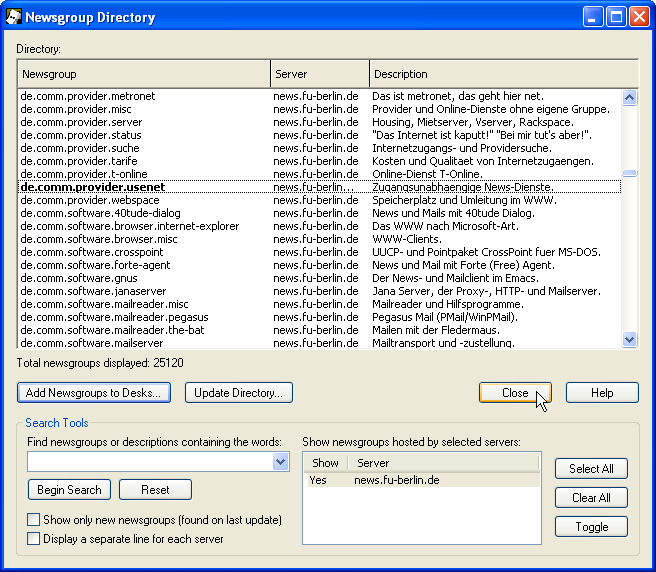Image resolution: width=656 pixels, height=572 pixels.
Task: Check Display a separate line for each server
Action: tap(34, 539)
